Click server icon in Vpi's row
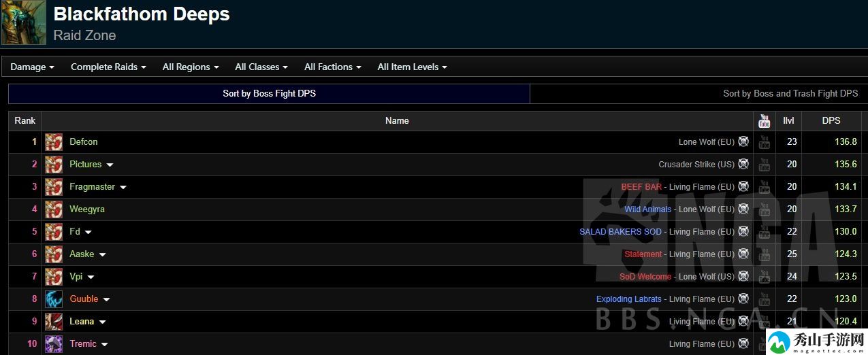This screenshot has height=355, width=868. pyautogui.click(x=743, y=276)
